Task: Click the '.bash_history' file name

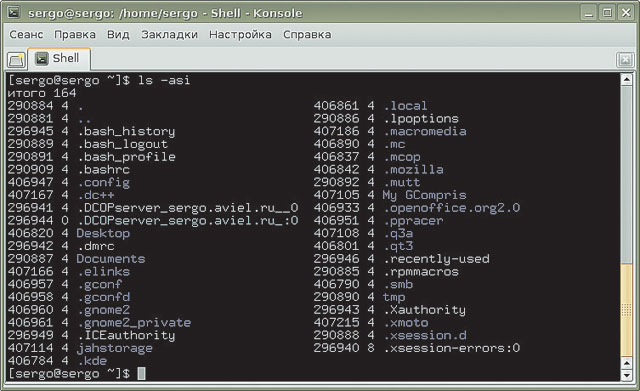Action: pos(126,131)
